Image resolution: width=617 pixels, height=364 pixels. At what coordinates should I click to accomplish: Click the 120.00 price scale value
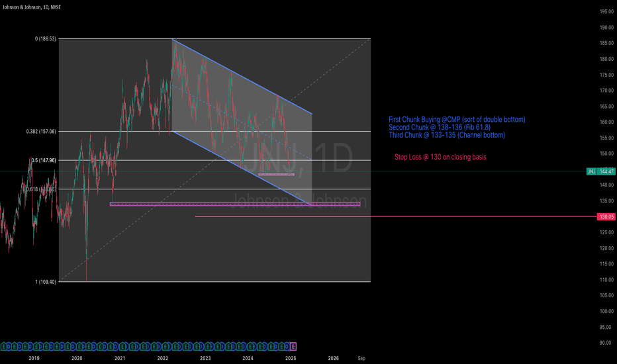tap(606, 248)
